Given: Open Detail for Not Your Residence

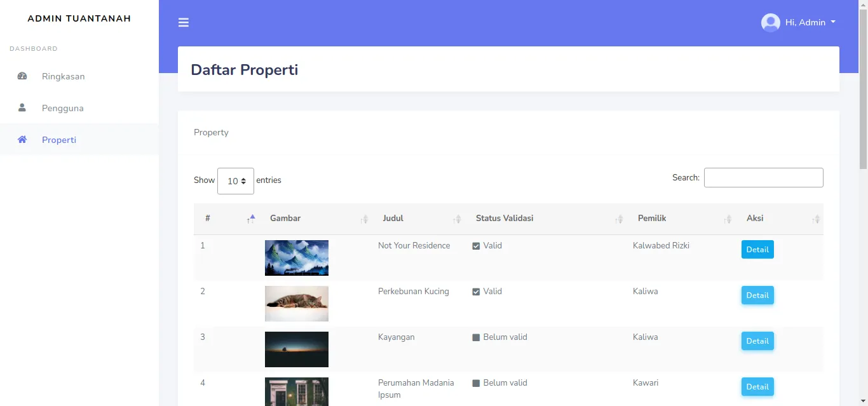Looking at the screenshot, I should click(x=757, y=250).
